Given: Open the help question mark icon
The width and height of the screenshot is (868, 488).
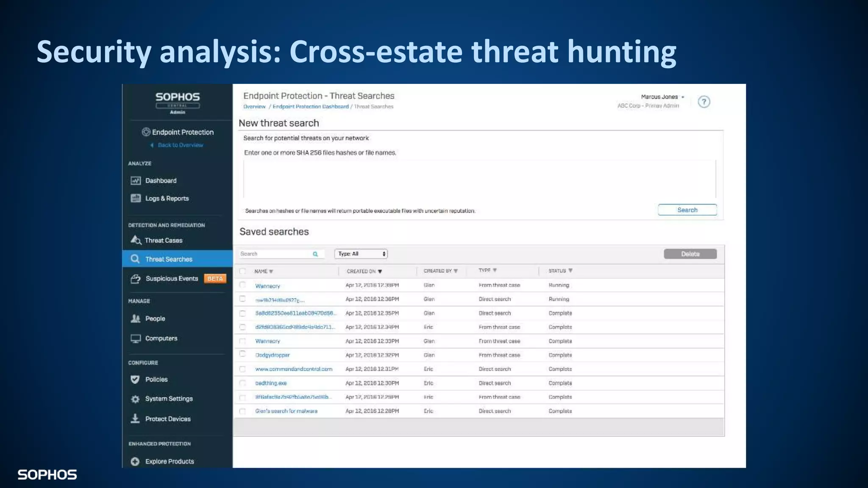Looking at the screenshot, I should (x=704, y=102).
